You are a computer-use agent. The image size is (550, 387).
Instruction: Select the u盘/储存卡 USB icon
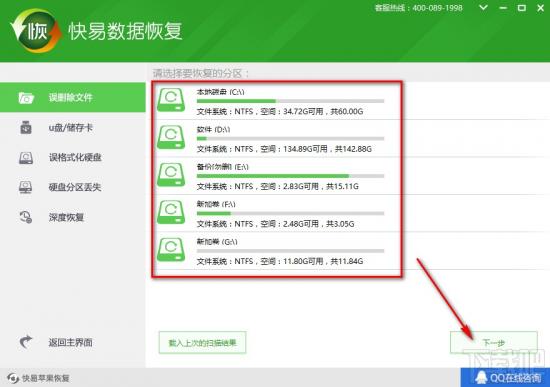click(26, 128)
